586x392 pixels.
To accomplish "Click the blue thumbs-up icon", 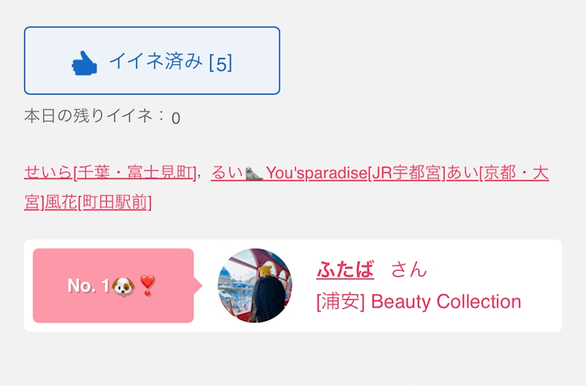I will (x=84, y=63).
